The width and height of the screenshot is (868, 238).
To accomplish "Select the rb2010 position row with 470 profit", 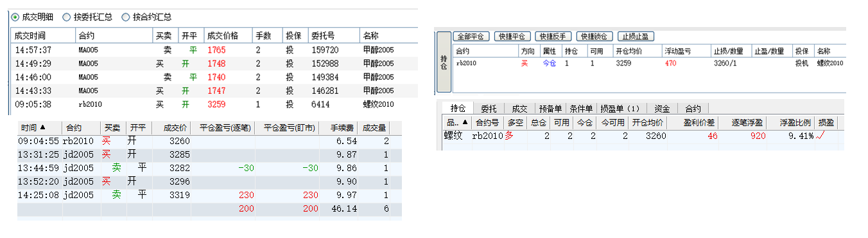I will [650, 63].
